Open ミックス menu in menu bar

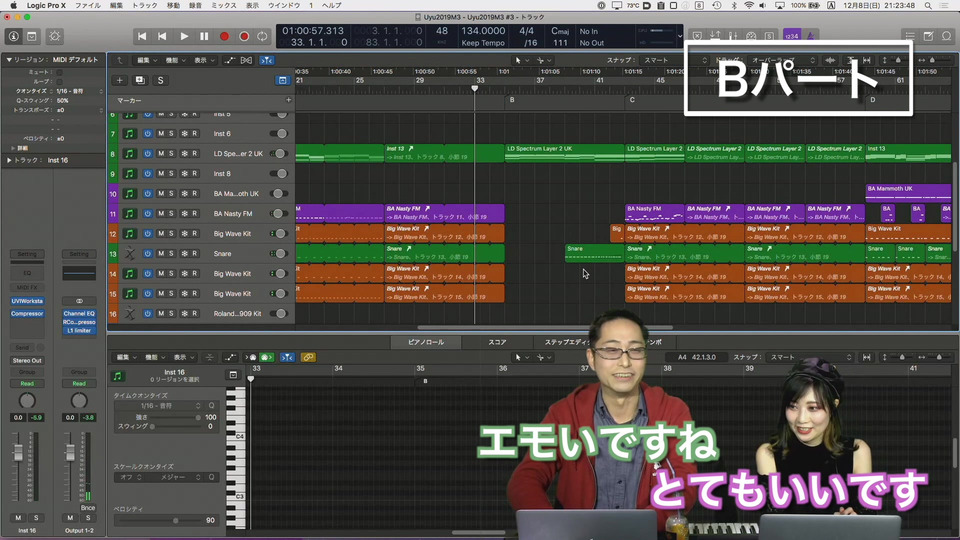point(223,6)
